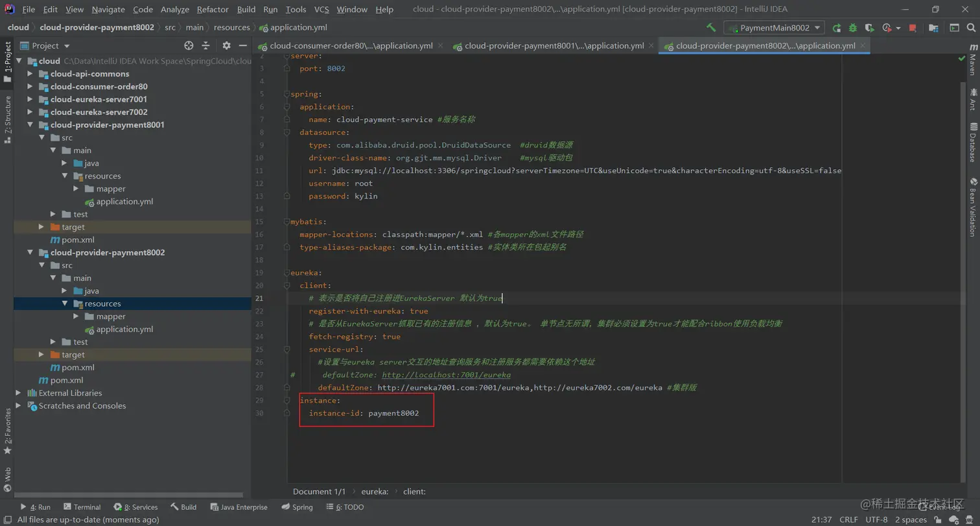Click the client: editor breadcrumb
Screen dimensions: 980x526
point(414,492)
